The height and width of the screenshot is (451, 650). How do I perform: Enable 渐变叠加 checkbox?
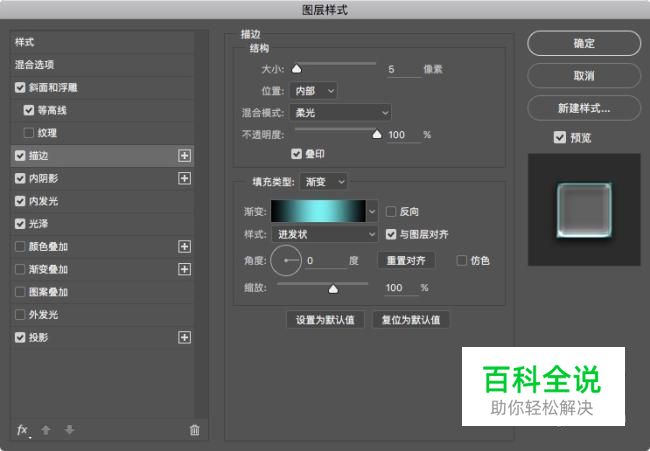pos(20,269)
